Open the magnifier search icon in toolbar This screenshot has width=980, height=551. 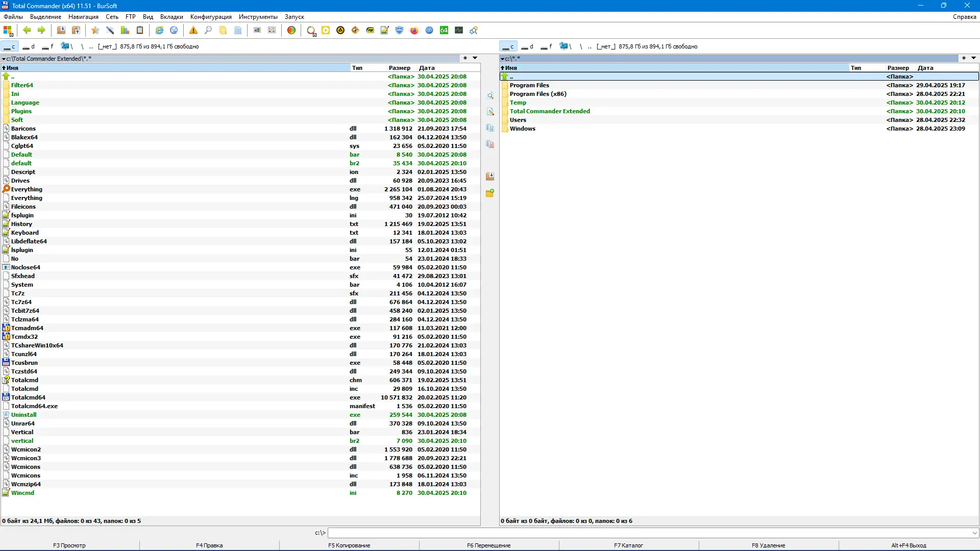[208, 31]
